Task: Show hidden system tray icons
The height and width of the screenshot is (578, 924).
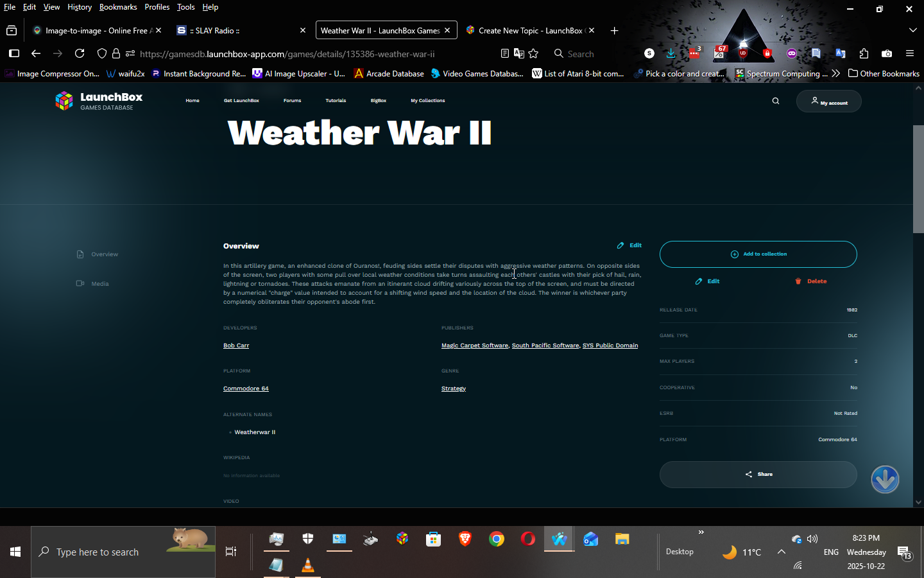Action: click(x=781, y=552)
